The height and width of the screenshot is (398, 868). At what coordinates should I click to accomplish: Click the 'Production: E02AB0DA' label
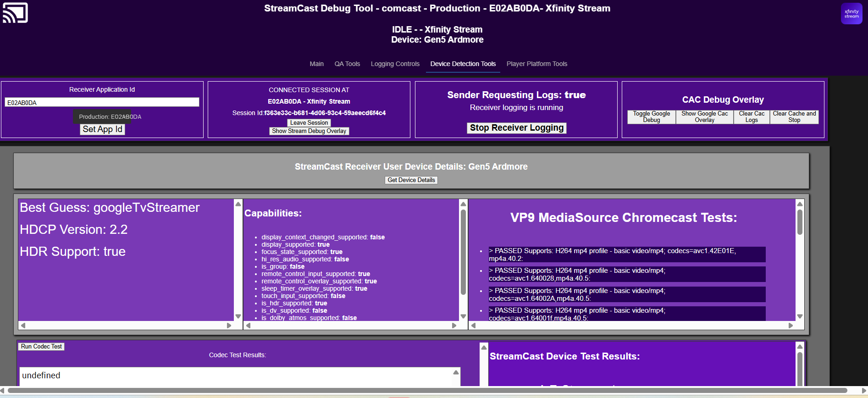110,116
